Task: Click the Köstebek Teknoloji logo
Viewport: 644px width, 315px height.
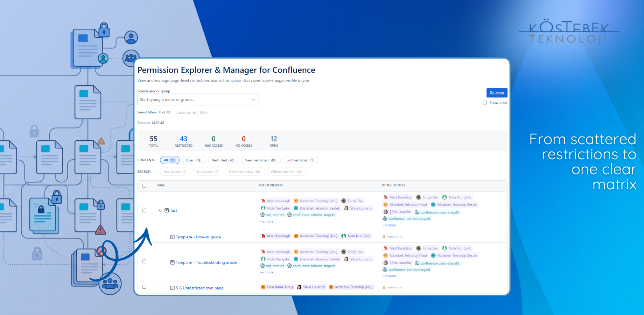Action: [x=569, y=31]
